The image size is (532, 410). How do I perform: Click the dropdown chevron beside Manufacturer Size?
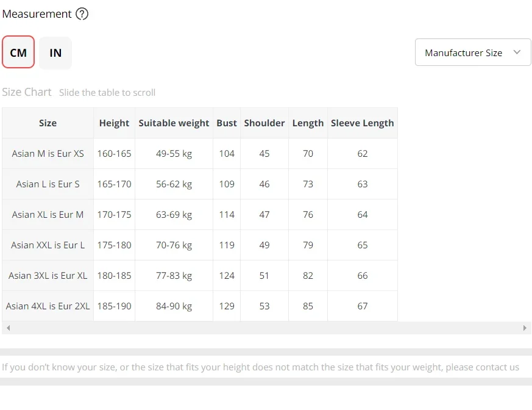coord(517,52)
